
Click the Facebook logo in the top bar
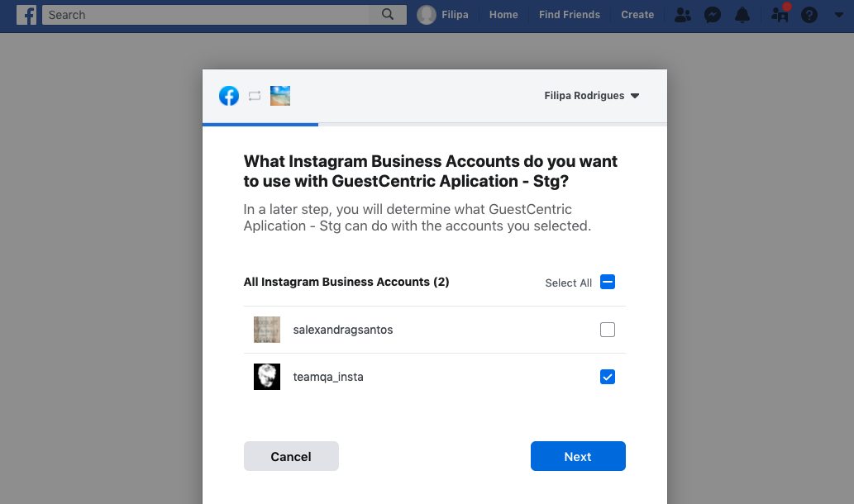pos(26,15)
